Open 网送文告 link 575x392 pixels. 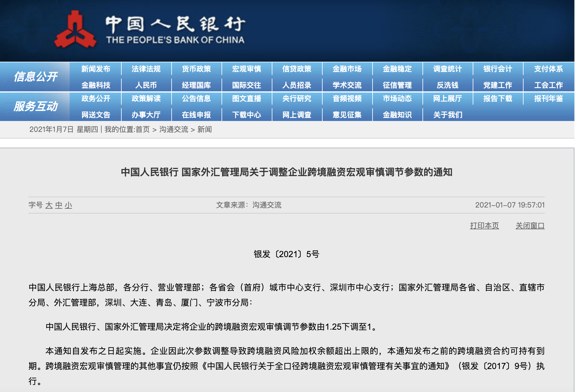[x=96, y=115]
